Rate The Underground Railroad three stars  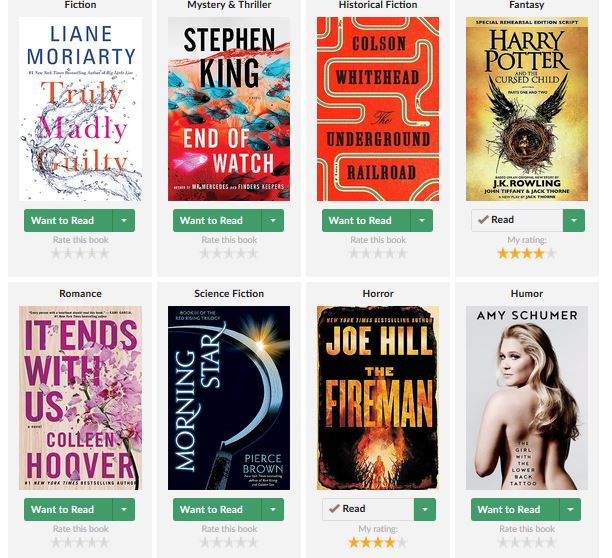pyautogui.click(x=378, y=254)
